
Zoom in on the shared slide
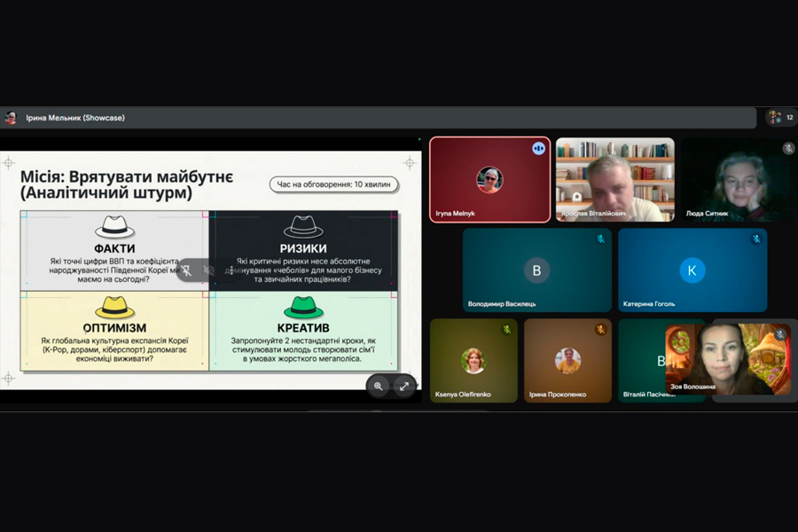point(378,386)
